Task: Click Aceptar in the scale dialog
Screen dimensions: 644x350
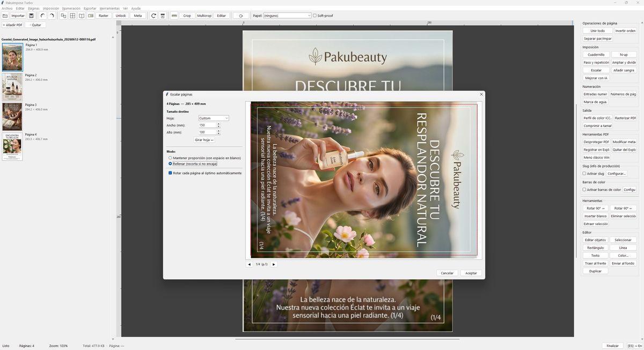Action: pyautogui.click(x=471, y=273)
